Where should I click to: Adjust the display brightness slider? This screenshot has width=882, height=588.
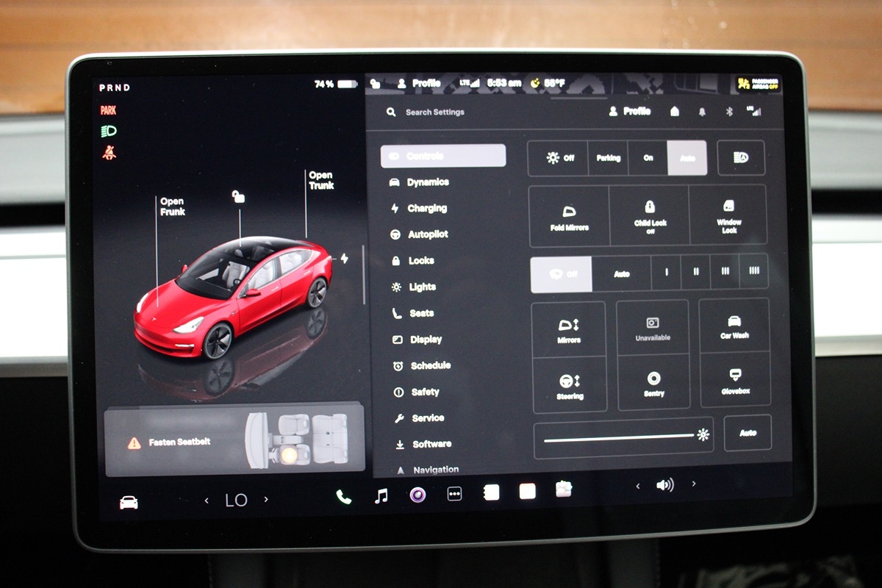622,437
